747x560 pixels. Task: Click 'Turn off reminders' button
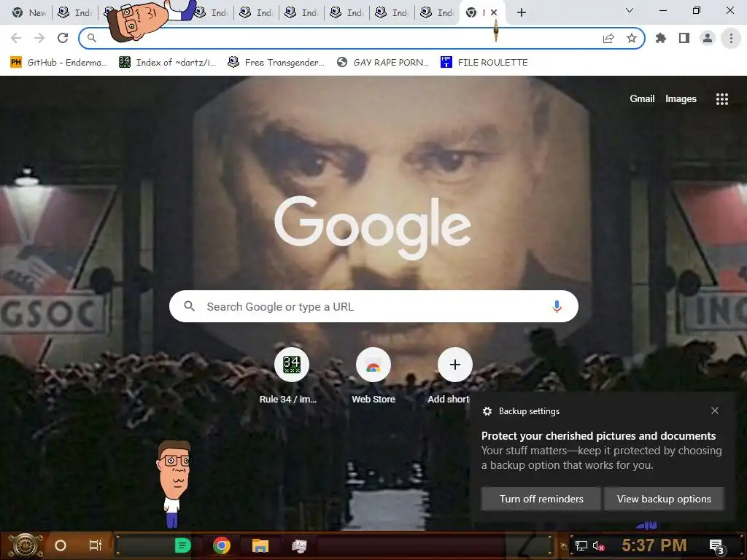(x=541, y=499)
